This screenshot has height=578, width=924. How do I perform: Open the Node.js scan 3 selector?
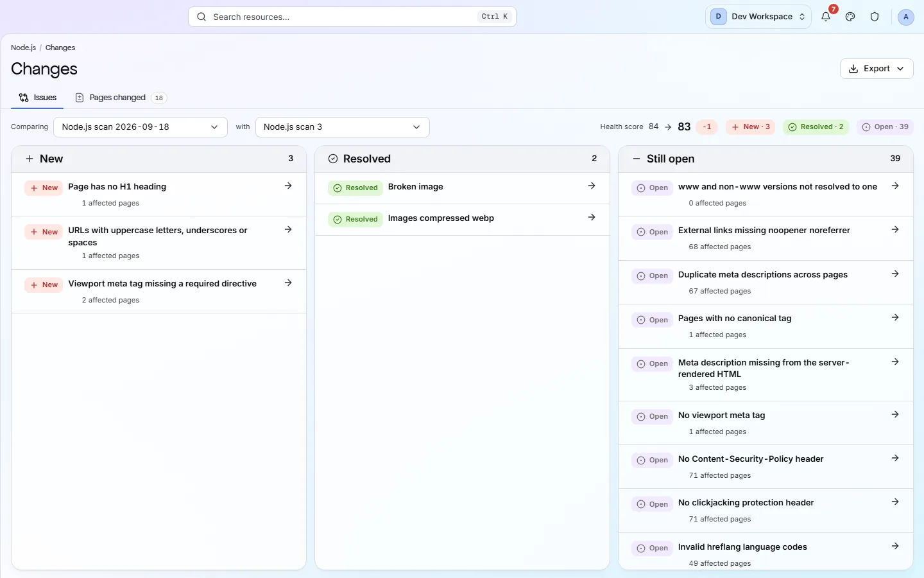342,127
